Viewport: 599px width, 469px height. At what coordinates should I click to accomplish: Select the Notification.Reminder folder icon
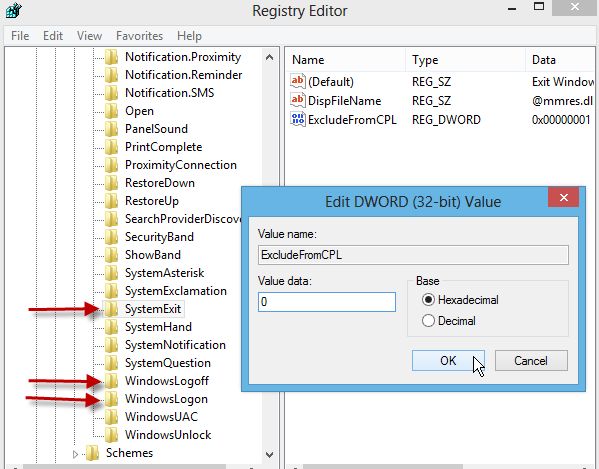pyautogui.click(x=112, y=75)
